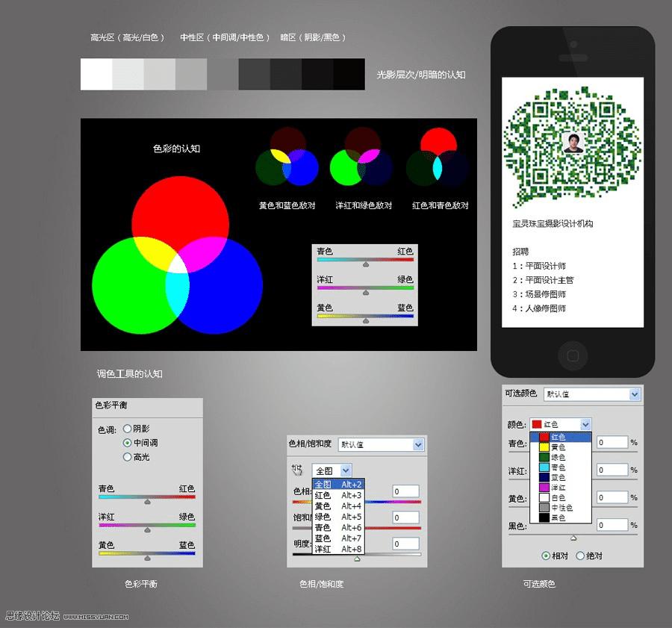
Task: Choose 全图 Alt+2 from the channel list
Action: coord(338,485)
